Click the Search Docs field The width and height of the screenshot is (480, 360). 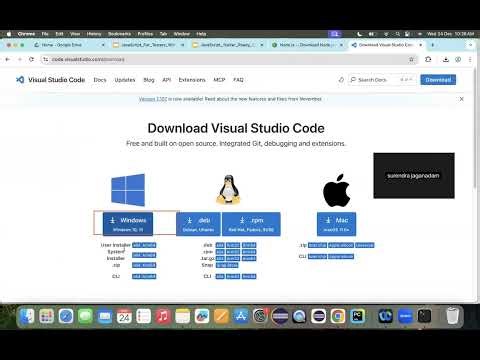(382, 80)
